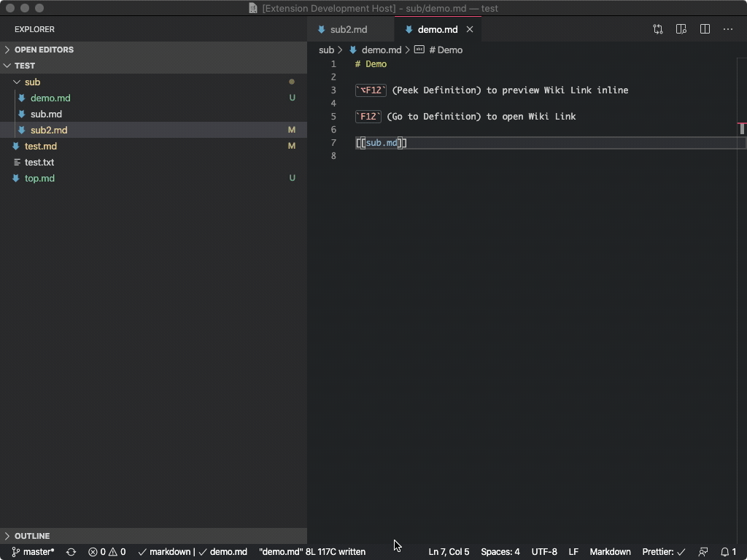Toggle the markdown language status checkmark

pyautogui.click(x=144, y=552)
